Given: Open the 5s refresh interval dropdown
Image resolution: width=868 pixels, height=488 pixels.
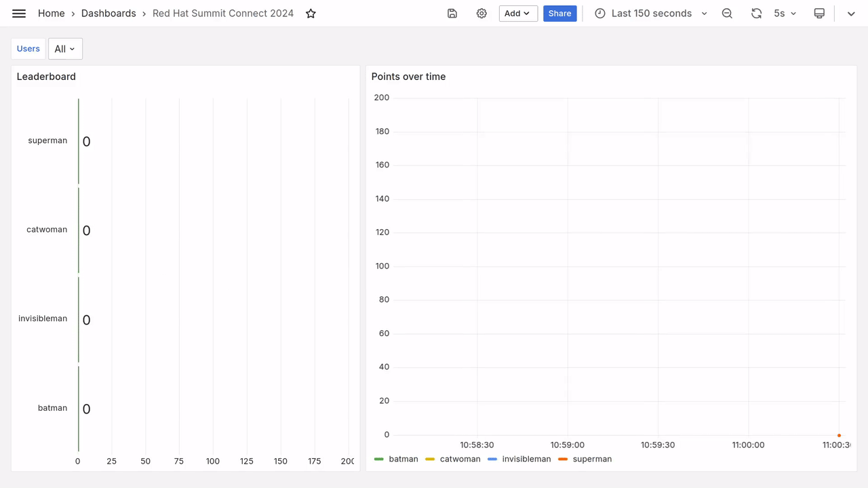Looking at the screenshot, I should [785, 14].
